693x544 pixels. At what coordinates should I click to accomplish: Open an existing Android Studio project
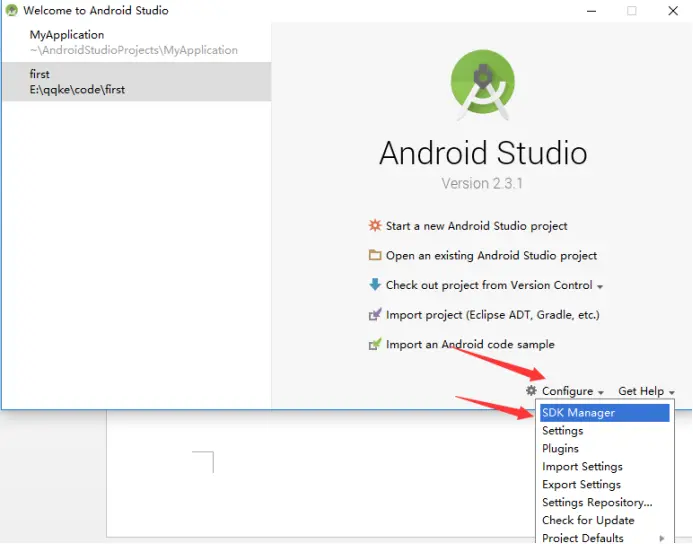tap(491, 255)
